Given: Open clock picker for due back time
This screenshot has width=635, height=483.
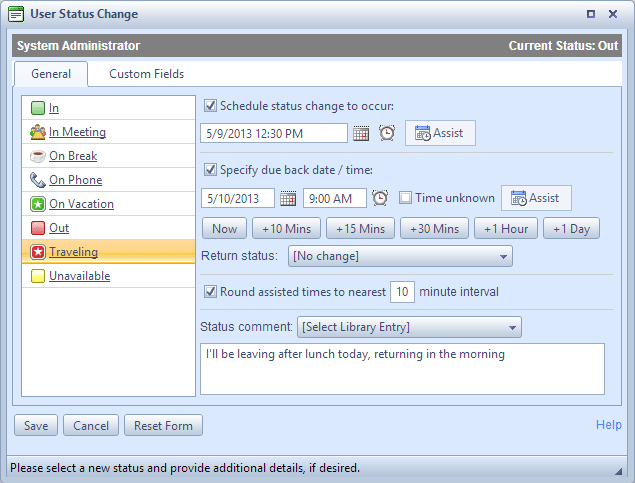Looking at the screenshot, I should click(x=380, y=198).
